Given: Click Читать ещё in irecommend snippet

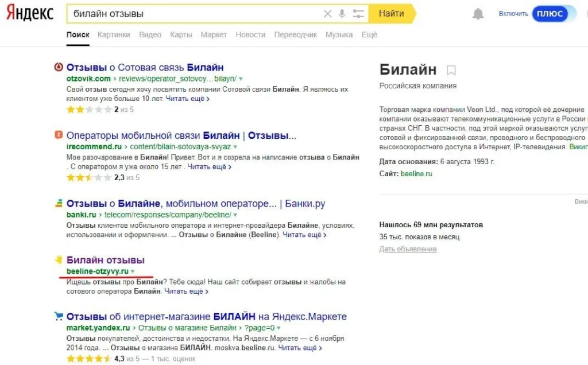Looking at the screenshot, I should 209,167.
